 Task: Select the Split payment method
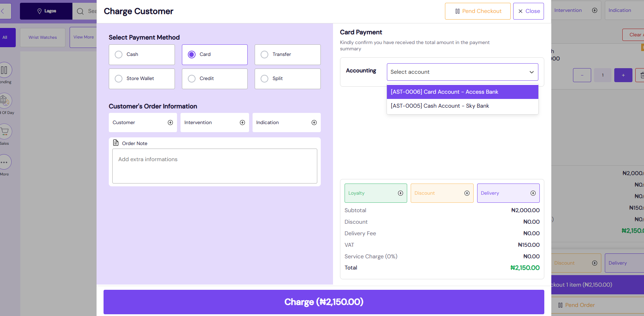[288, 79]
